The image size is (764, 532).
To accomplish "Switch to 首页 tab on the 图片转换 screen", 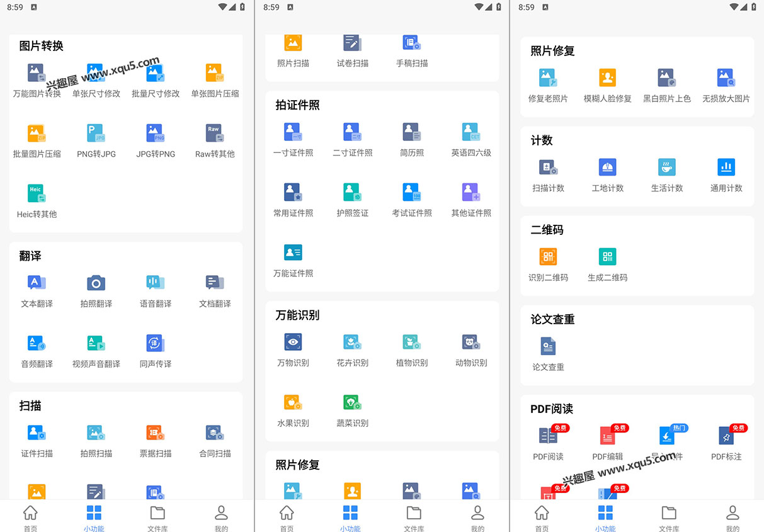I will point(30,518).
